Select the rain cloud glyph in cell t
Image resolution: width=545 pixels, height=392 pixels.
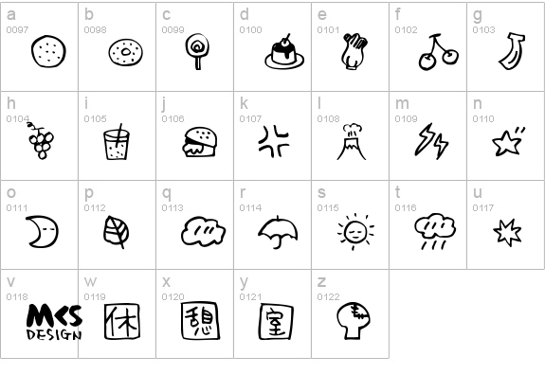[435, 232]
